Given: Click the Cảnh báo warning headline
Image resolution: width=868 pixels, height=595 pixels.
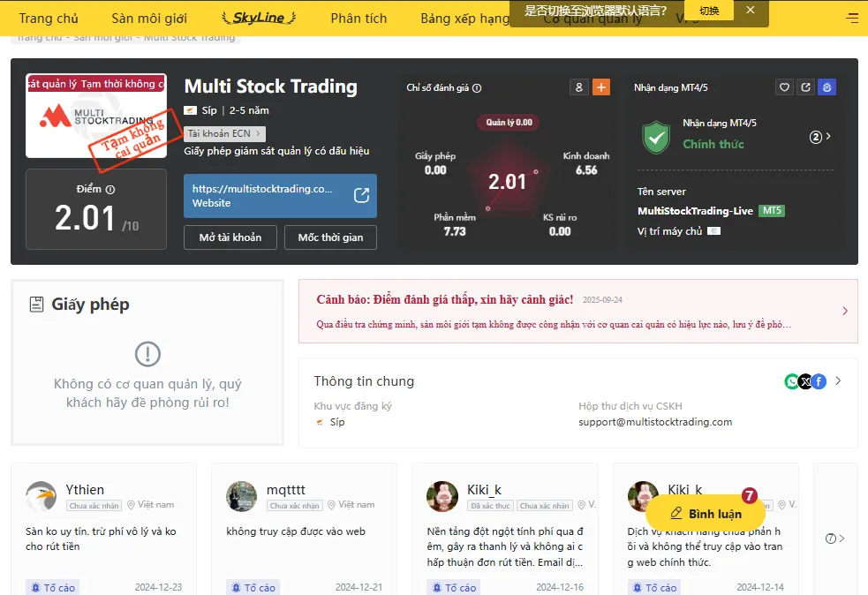Looking at the screenshot, I should point(445,299).
